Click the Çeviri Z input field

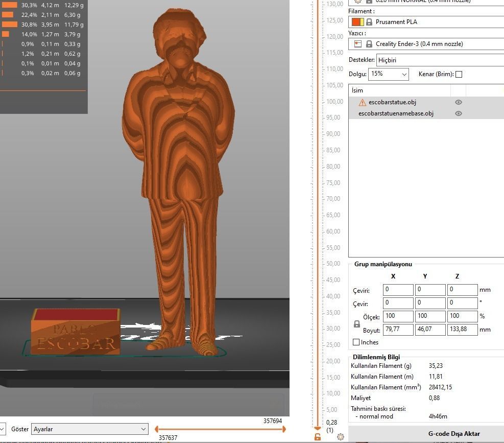[x=463, y=290]
